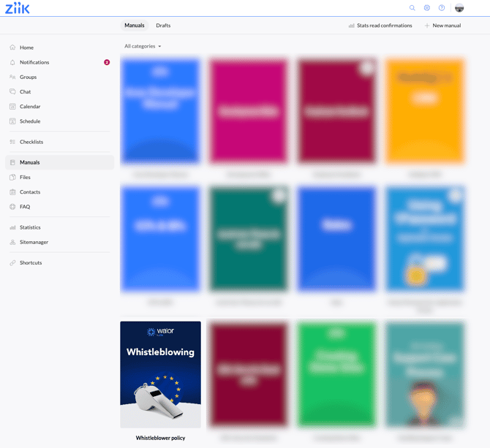Open the search magnifier icon
This screenshot has width=490, height=448.
pos(412,8)
